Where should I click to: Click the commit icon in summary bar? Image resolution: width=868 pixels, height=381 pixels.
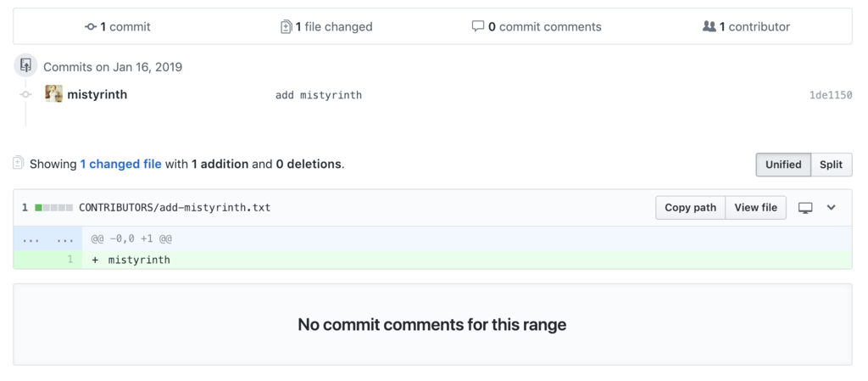pos(91,27)
